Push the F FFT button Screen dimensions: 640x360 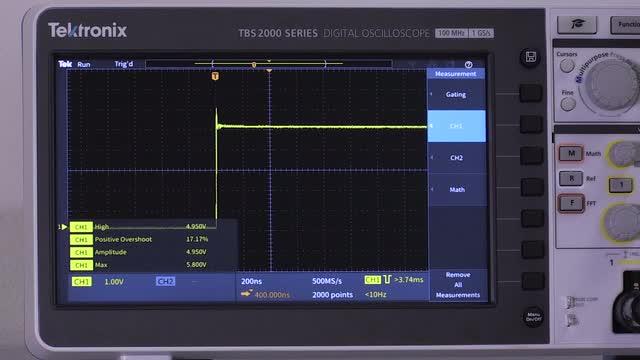[x=571, y=203]
